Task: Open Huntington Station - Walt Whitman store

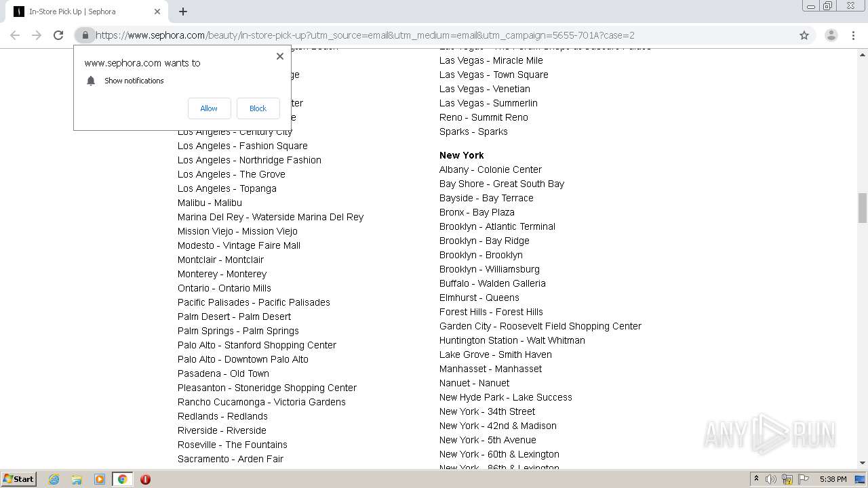Action: point(512,340)
